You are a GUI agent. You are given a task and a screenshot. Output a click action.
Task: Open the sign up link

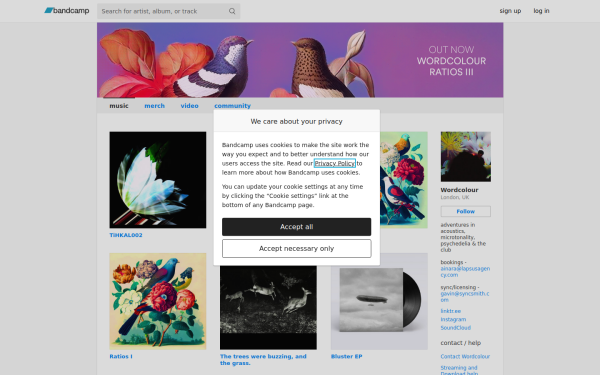tap(510, 11)
